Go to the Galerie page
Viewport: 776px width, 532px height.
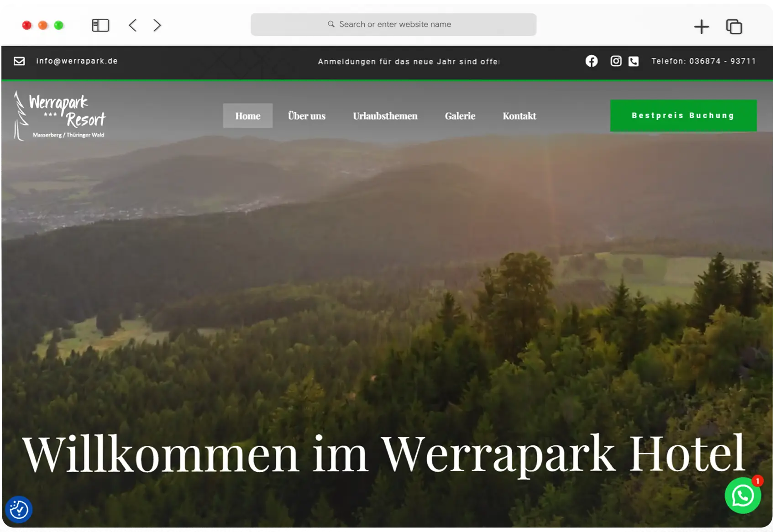point(460,116)
